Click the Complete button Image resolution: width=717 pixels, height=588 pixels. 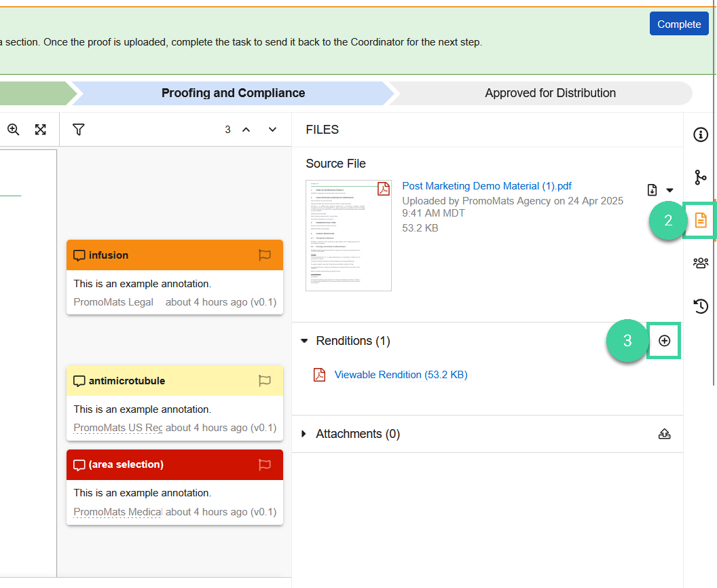click(x=679, y=23)
